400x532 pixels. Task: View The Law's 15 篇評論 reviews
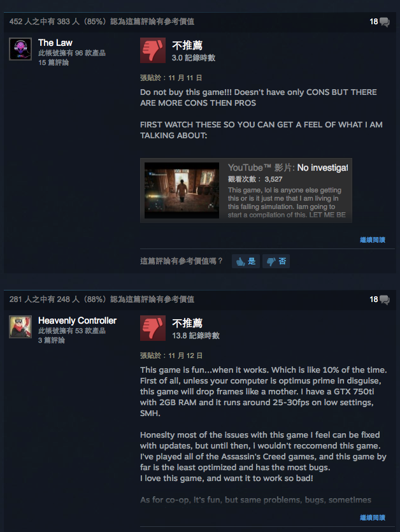(54, 62)
